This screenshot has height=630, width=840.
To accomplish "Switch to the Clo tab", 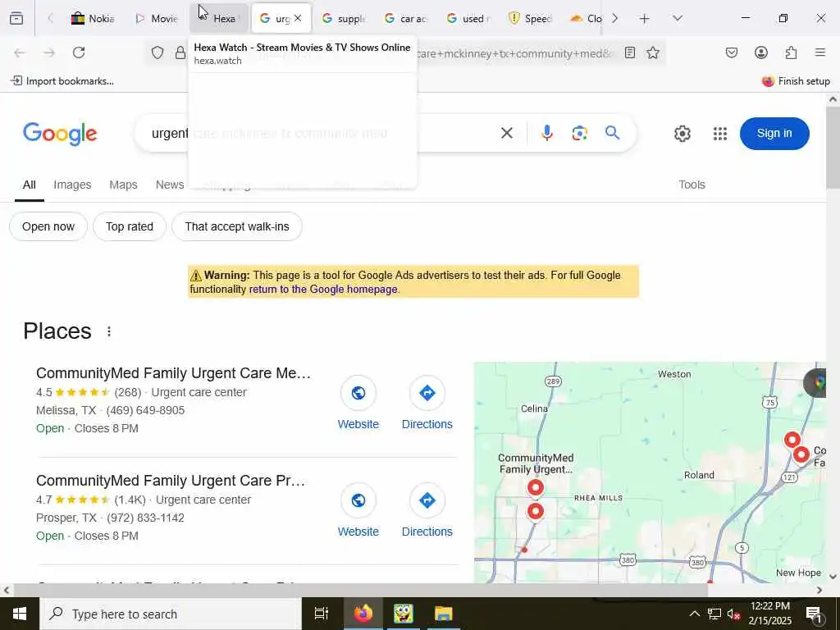I will (x=586, y=18).
